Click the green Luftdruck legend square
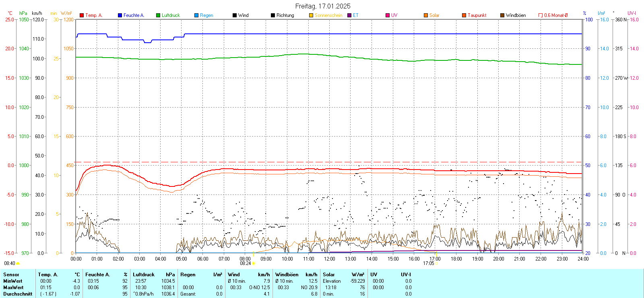Viewport: 644px width, 298px height. (x=158, y=15)
